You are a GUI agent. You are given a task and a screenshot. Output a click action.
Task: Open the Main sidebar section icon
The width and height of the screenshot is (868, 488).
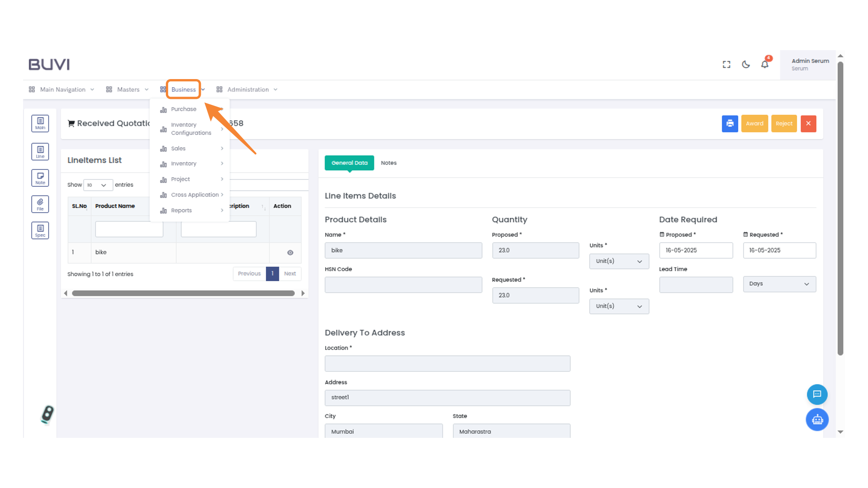coord(40,123)
